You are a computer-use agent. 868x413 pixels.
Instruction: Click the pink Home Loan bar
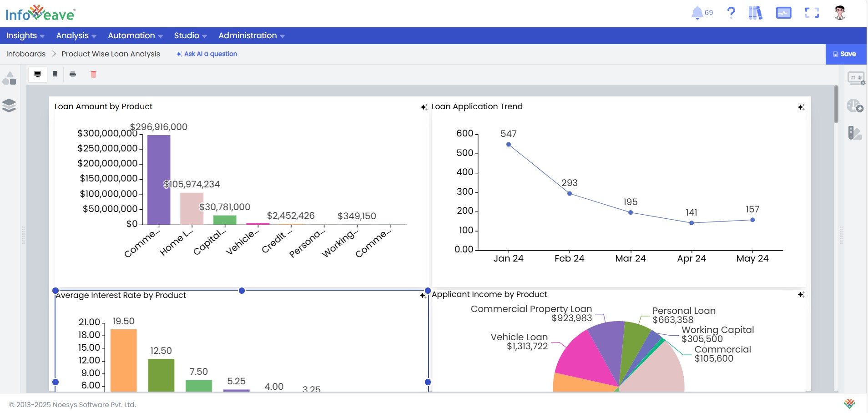point(192,209)
